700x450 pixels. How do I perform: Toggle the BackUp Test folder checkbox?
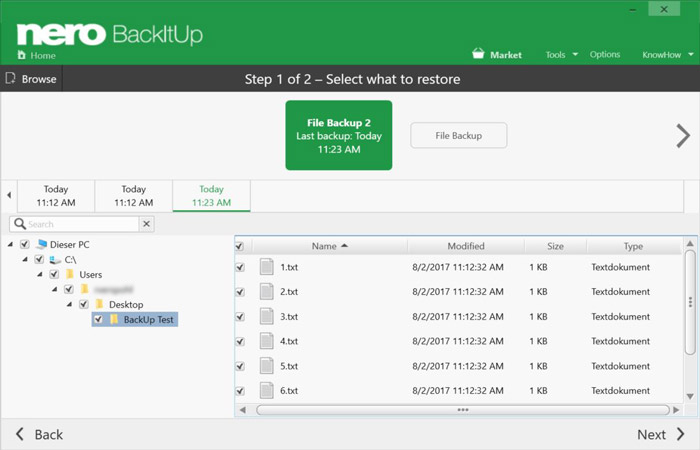98,319
